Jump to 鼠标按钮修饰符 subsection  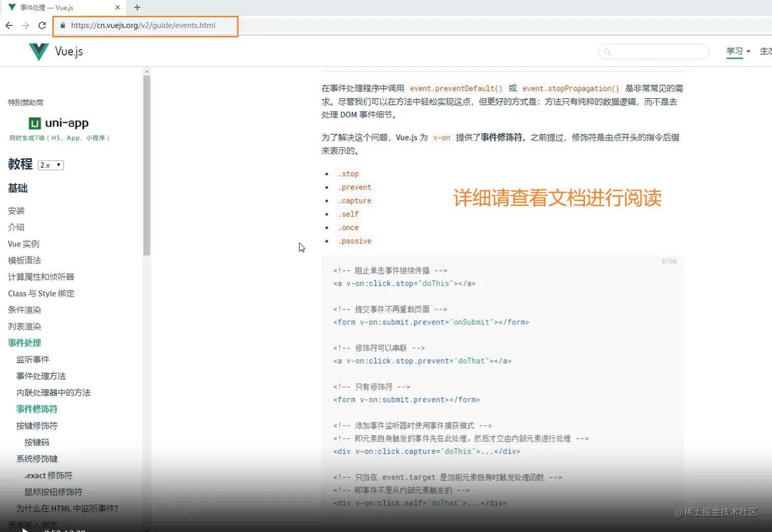tap(54, 492)
